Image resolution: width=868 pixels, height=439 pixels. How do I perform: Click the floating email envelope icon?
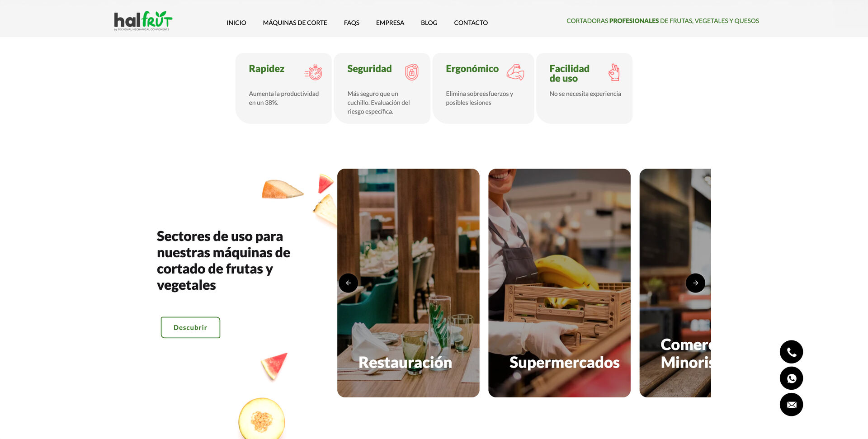pyautogui.click(x=791, y=405)
